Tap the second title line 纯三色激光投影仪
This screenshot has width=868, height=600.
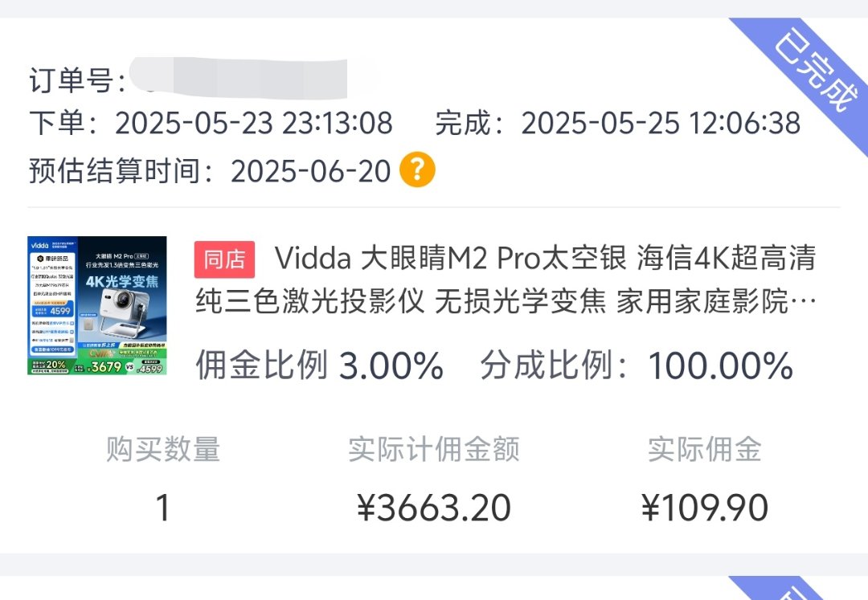click(x=310, y=302)
